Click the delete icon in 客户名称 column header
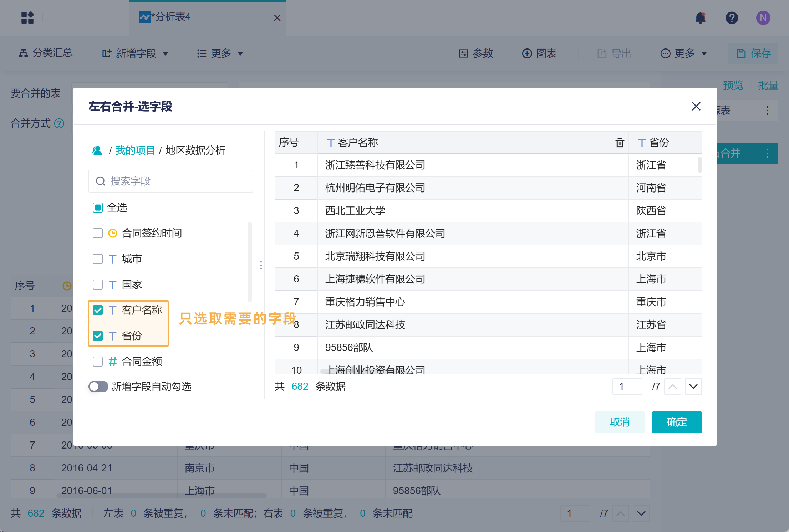 pyautogui.click(x=620, y=143)
